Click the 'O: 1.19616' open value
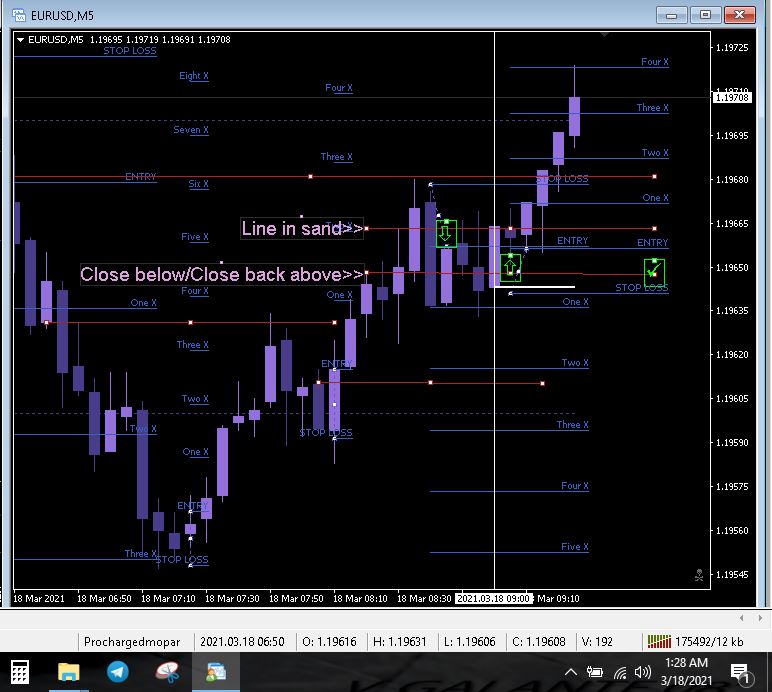Image resolution: width=772 pixels, height=692 pixels. [x=329, y=642]
